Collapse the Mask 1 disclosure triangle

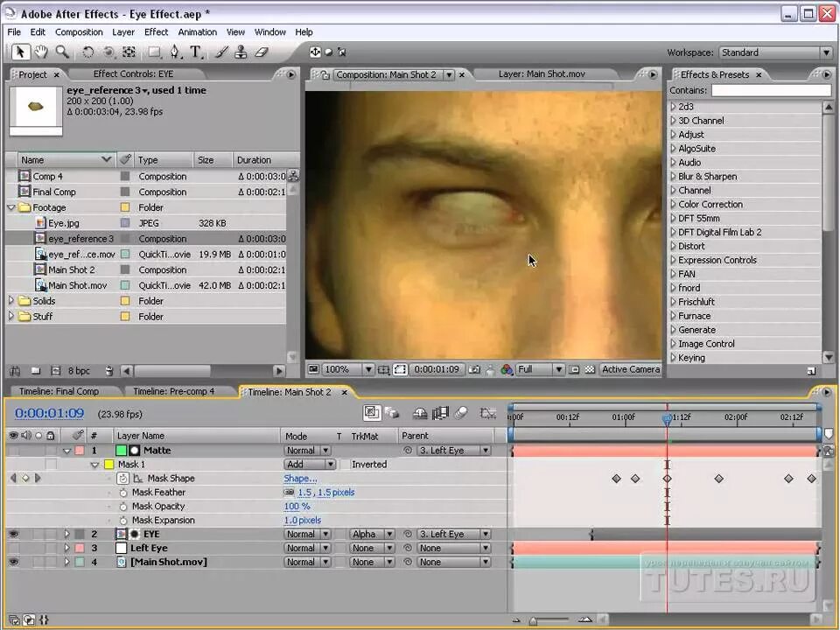(x=93, y=465)
